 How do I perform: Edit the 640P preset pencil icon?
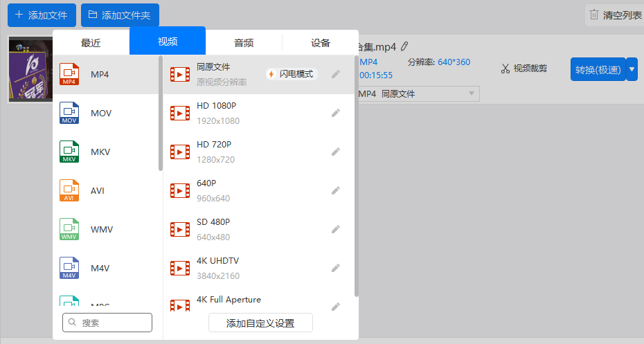pos(336,190)
